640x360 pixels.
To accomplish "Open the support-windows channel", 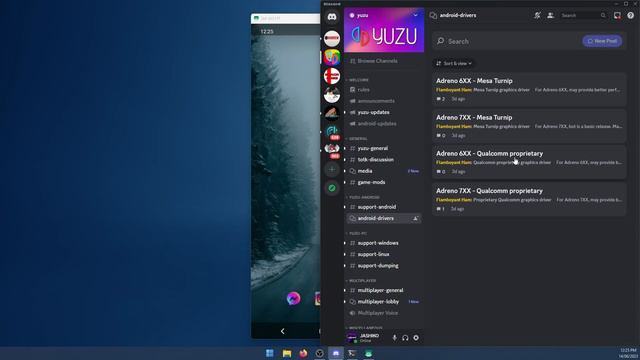I will tap(384, 243).
